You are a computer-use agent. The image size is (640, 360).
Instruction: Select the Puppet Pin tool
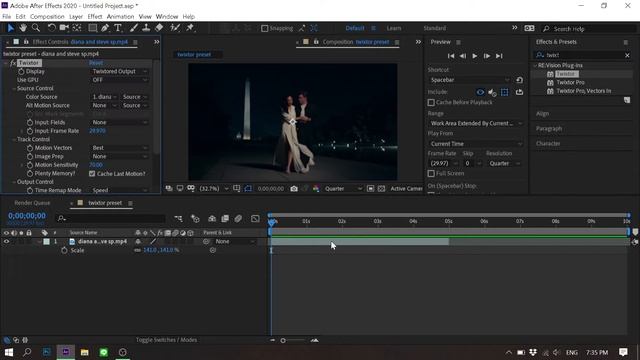pyautogui.click(x=190, y=28)
